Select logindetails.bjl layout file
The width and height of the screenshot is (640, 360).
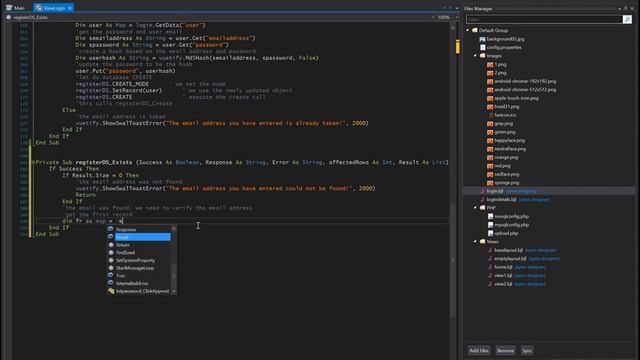click(x=501, y=200)
